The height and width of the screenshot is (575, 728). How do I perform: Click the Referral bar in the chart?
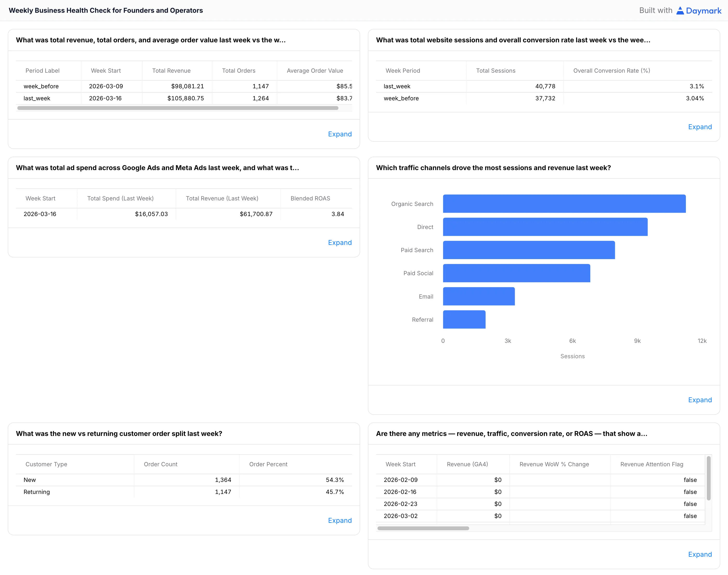[x=464, y=319]
